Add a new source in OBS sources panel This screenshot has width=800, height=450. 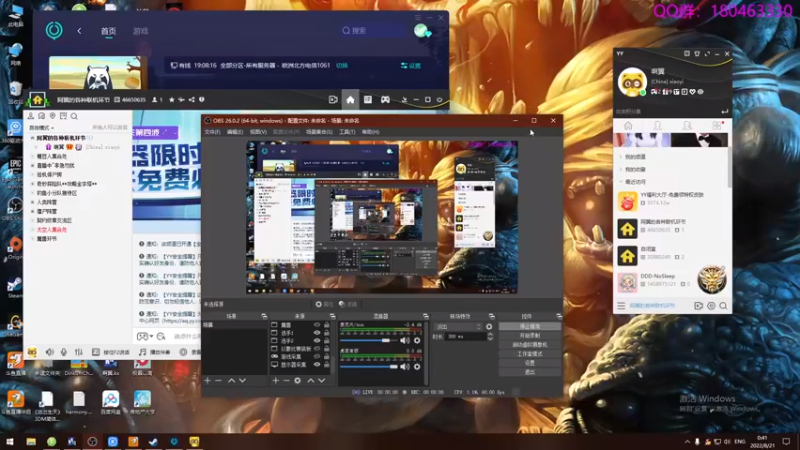tap(276, 381)
